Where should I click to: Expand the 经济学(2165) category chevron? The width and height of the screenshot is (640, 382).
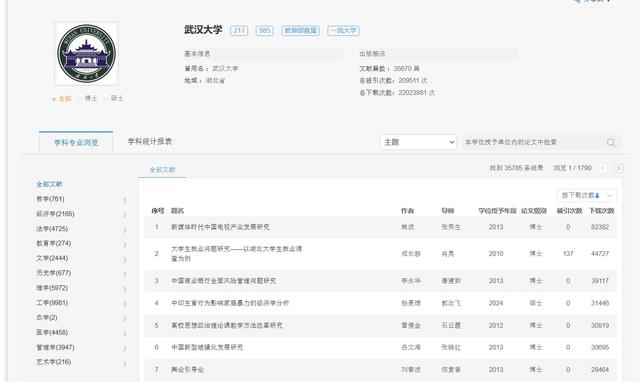125,215
